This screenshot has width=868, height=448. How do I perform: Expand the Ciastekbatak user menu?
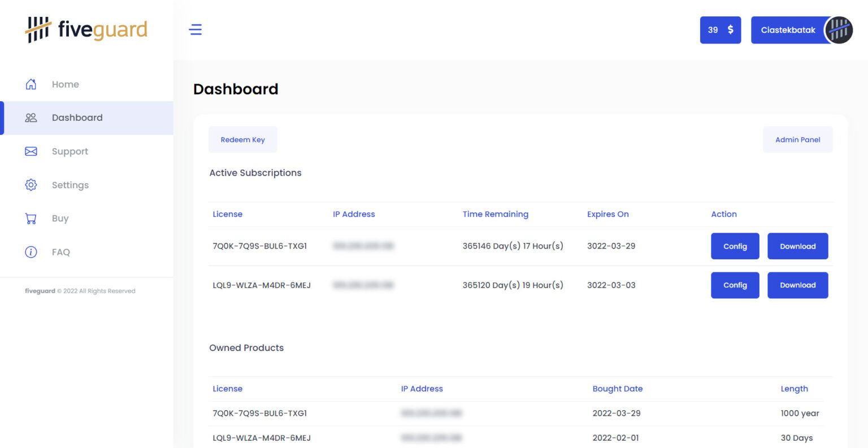(x=788, y=30)
